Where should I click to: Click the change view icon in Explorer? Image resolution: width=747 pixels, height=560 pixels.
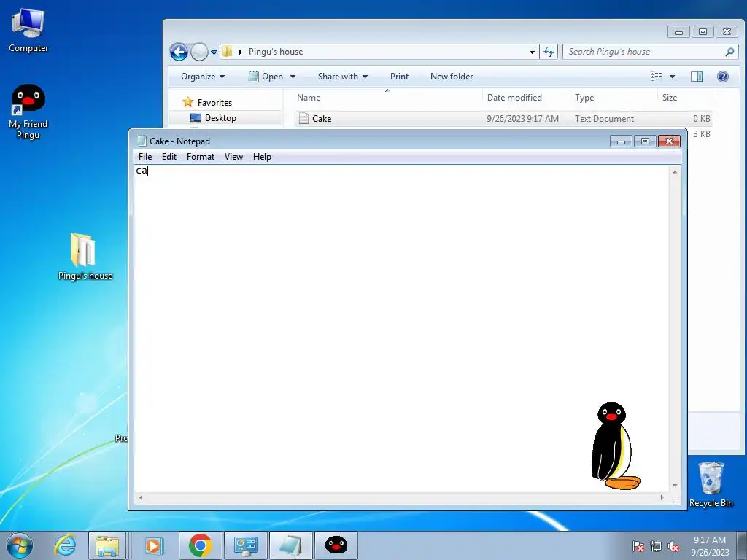pyautogui.click(x=657, y=76)
